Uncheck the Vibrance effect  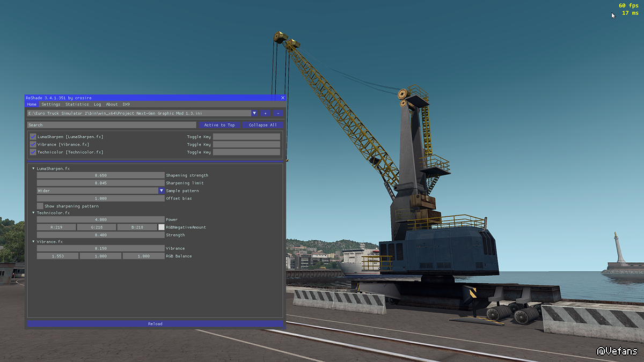(33, 144)
